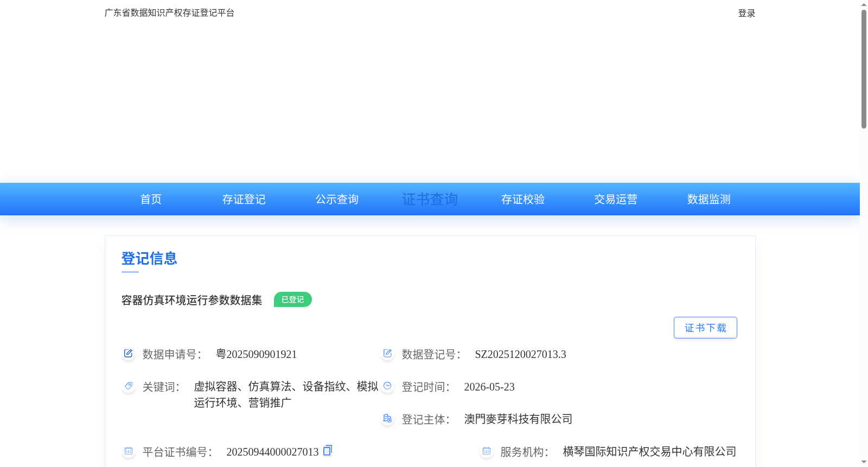Screen dimensions: 868x467
Task: Click the 登记信息 section heading
Action: tap(149, 258)
